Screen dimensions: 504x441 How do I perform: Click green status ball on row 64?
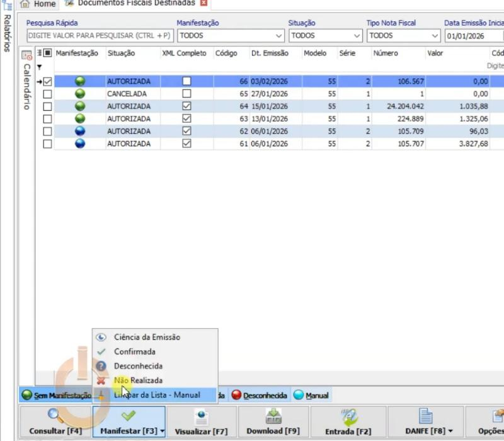click(x=80, y=106)
